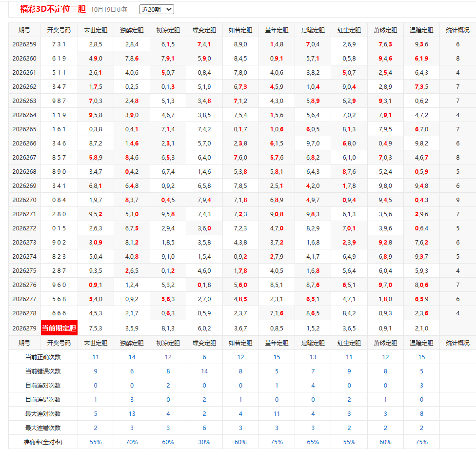Click 温瞳定胆 prediction 2,1,0 in row 2026279
476x451 pixels.
pos(422,328)
